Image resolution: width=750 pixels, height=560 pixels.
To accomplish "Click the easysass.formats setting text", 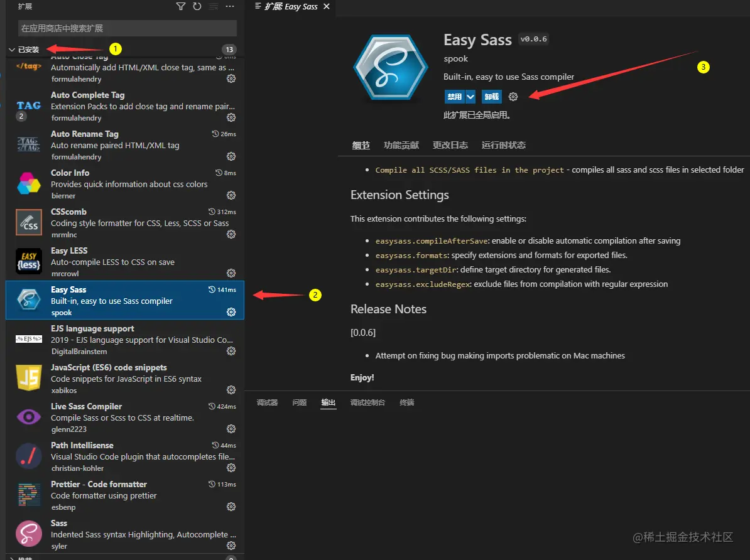I will click(411, 256).
